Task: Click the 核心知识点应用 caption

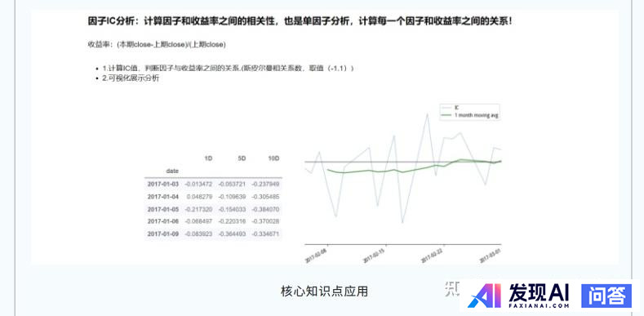Action: 325,292
